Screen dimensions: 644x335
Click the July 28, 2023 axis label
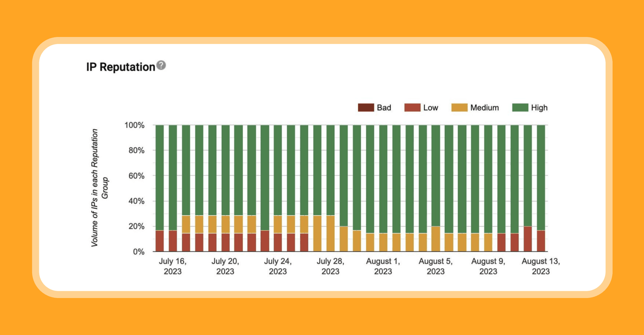[x=330, y=266]
